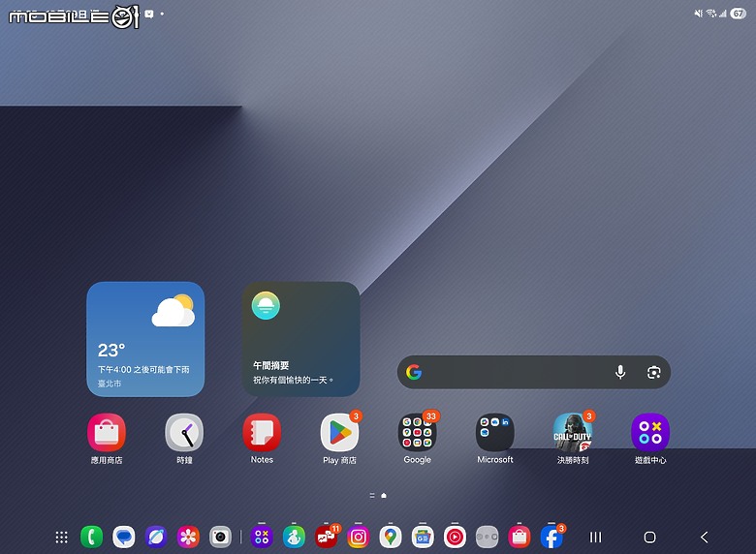The width and height of the screenshot is (756, 554).
Task: Open 遊戲中心 on the home screen
Action: click(650, 432)
